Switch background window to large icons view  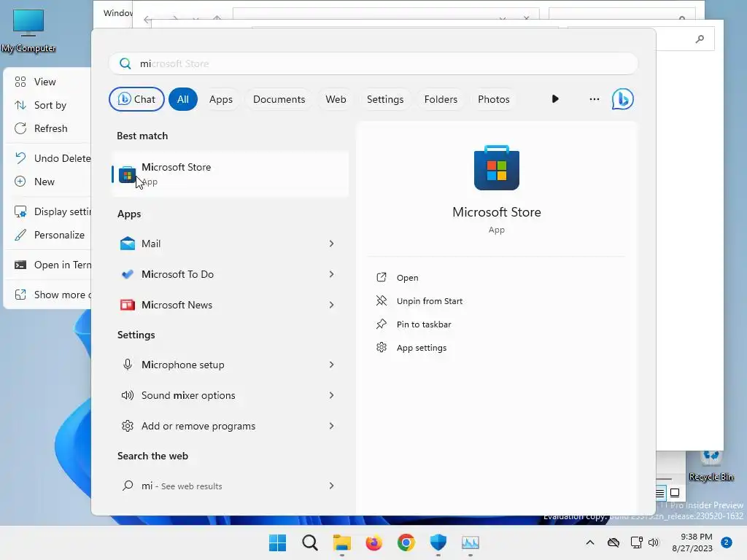tap(675, 493)
